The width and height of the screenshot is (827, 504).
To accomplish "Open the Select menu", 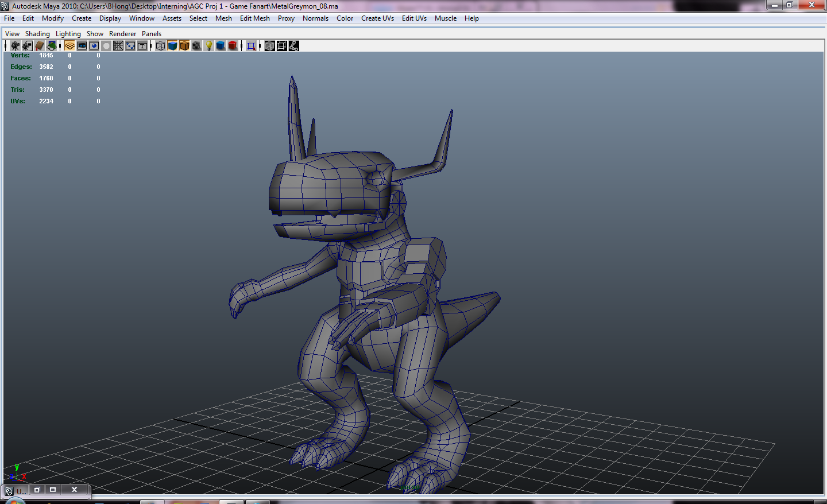I will (x=198, y=18).
